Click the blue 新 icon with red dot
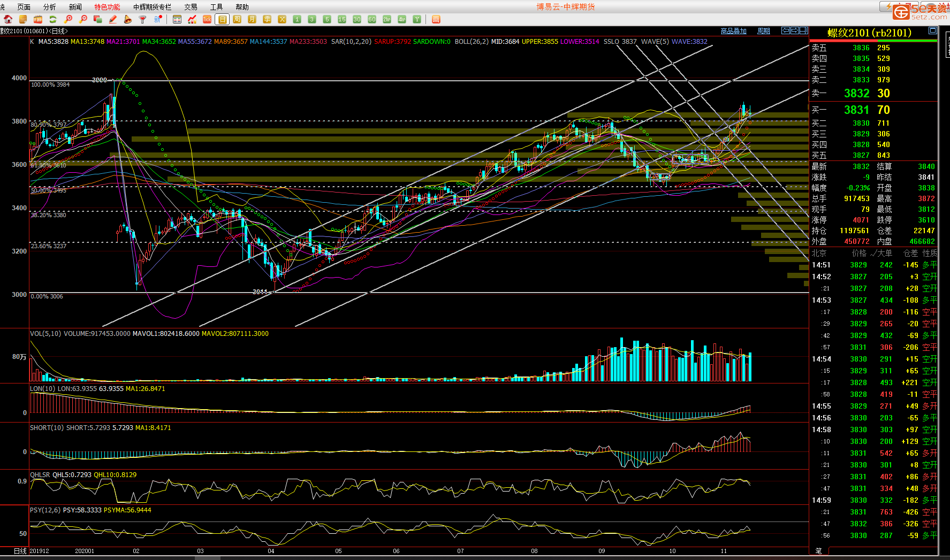Image resolution: width=950 pixels, height=560 pixels. point(157,19)
